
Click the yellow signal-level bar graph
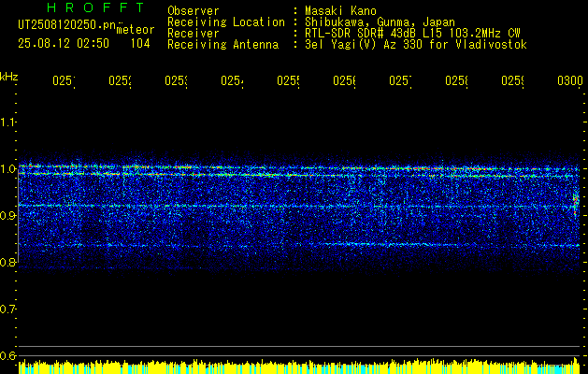tap(299, 367)
